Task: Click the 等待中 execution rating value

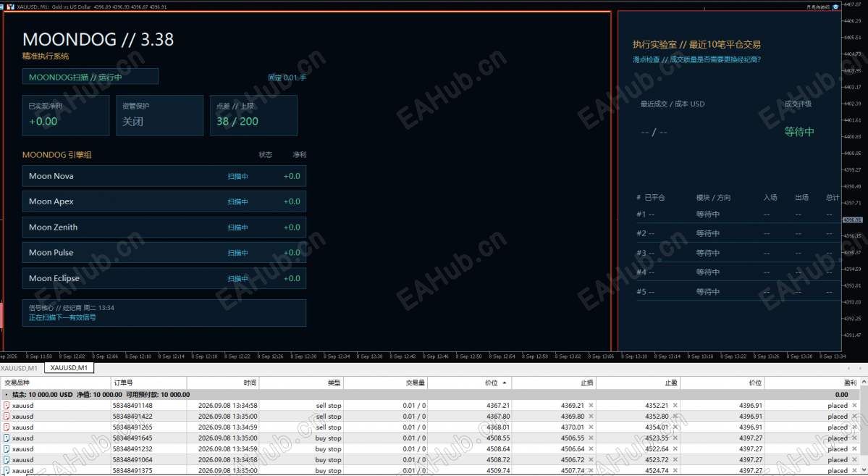Action: [x=799, y=132]
